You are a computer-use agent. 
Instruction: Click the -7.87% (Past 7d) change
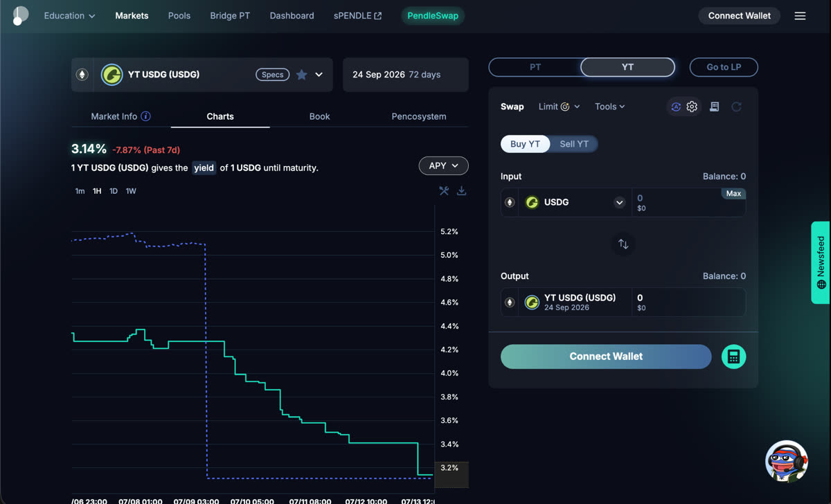146,150
